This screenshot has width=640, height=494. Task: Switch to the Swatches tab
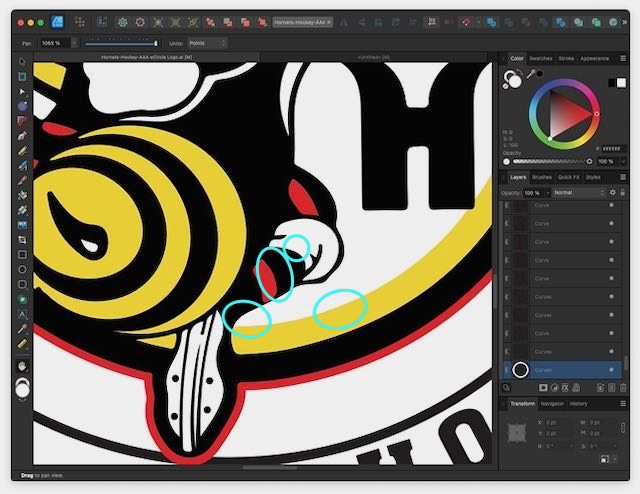tap(541, 59)
